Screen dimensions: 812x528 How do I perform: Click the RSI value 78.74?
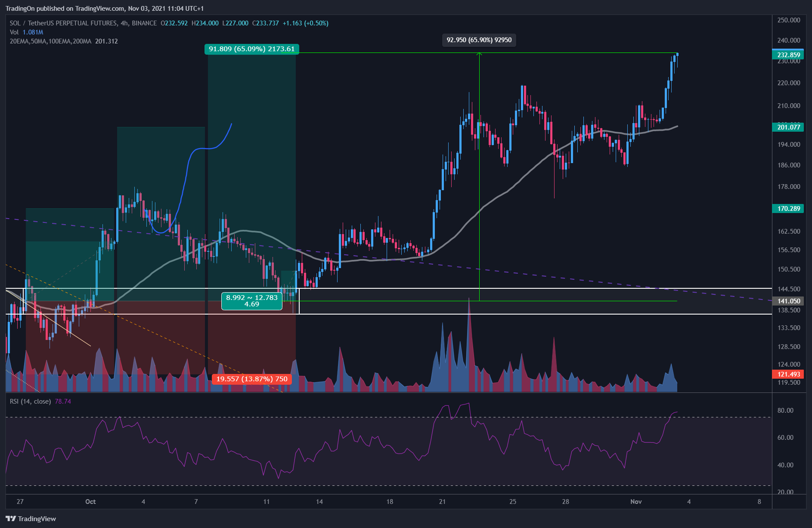pyautogui.click(x=63, y=401)
